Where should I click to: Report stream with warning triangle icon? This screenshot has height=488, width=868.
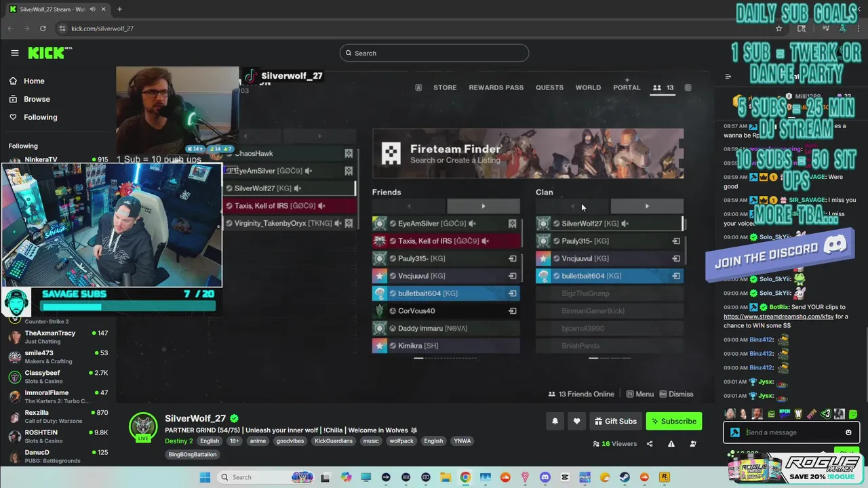tap(671, 444)
